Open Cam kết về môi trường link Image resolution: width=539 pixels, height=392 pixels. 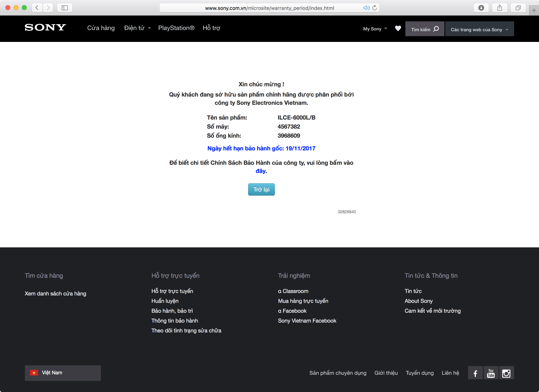tap(433, 311)
